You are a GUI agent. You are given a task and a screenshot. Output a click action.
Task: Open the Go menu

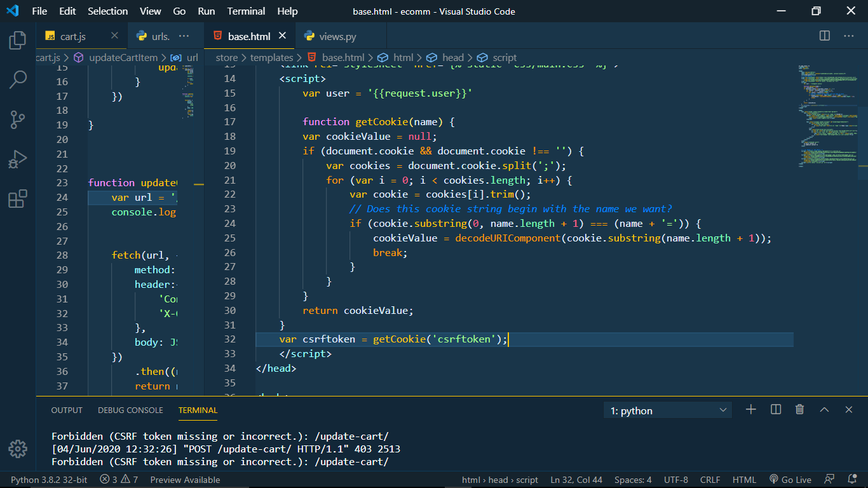pos(179,11)
